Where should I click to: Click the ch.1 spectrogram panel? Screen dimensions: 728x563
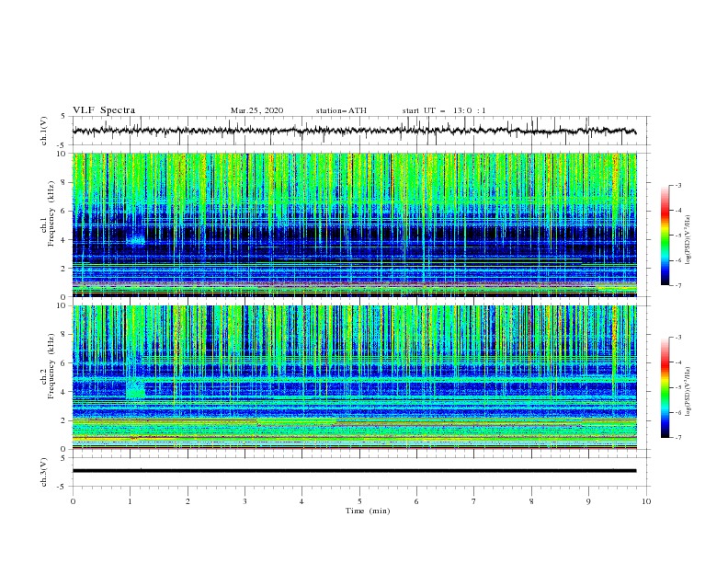pos(354,224)
